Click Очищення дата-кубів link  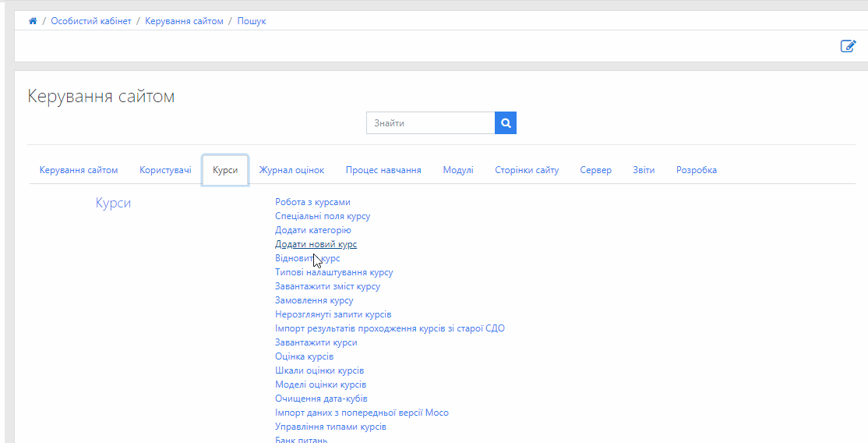click(x=322, y=399)
